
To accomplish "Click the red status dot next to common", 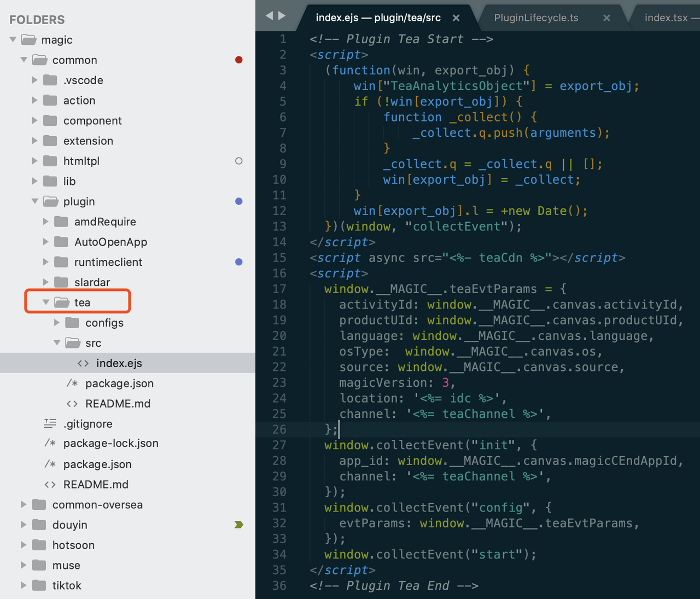I will 238,60.
